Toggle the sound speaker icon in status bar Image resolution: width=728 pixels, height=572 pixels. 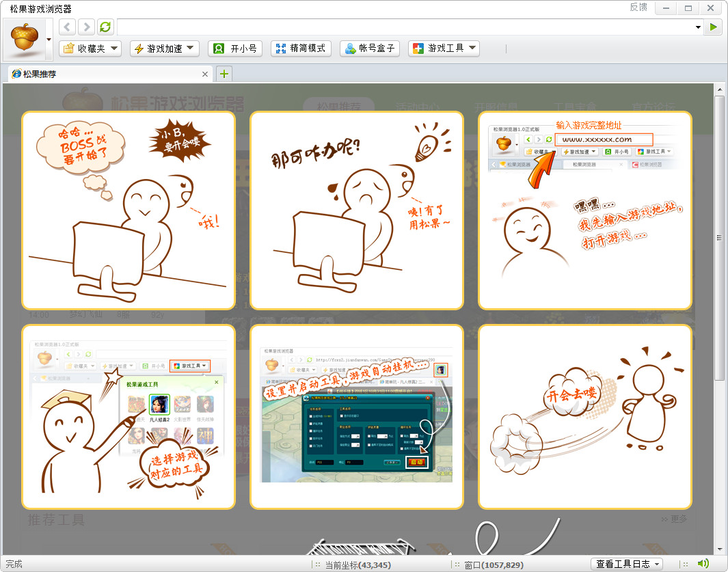tap(703, 564)
